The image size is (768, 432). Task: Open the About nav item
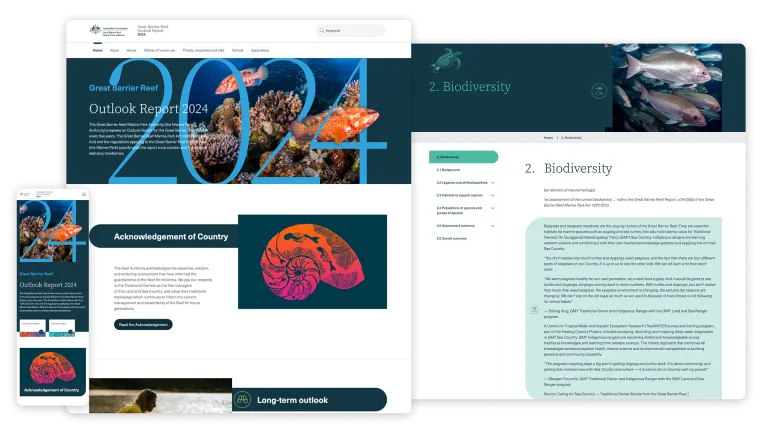(114, 50)
